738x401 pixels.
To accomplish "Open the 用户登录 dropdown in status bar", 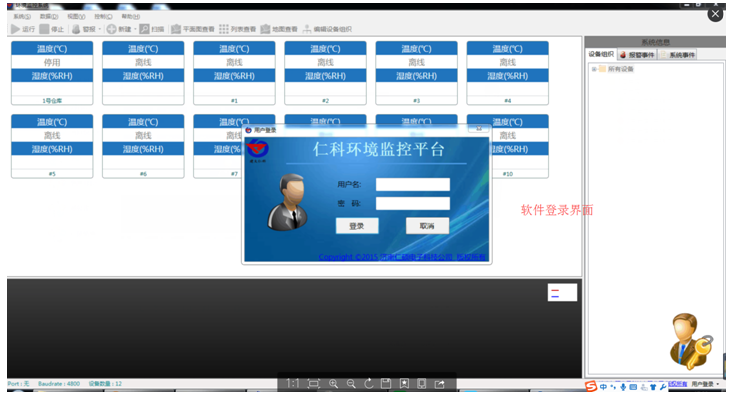I will (705, 384).
